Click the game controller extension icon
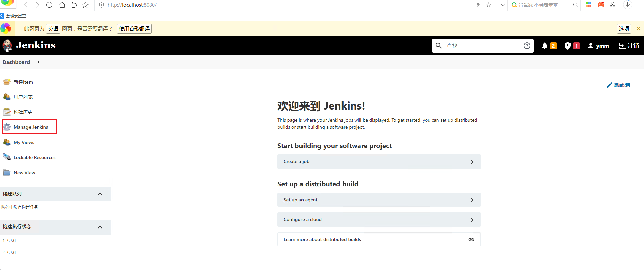Screen dimensions: 644x277 (x=601, y=5)
